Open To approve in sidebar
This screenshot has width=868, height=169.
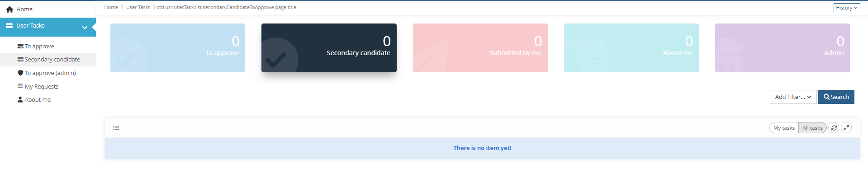click(x=39, y=46)
